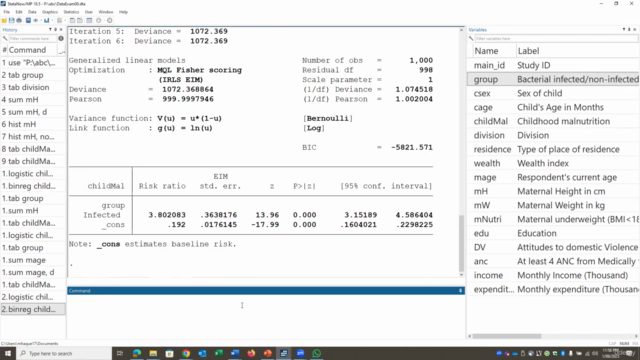Select history command '1 use "P:\abc\...'
Image resolution: width=640 pixels, height=360 pixels.
click(33, 63)
